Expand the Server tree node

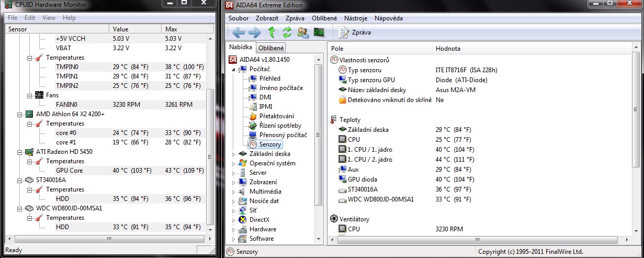point(234,173)
